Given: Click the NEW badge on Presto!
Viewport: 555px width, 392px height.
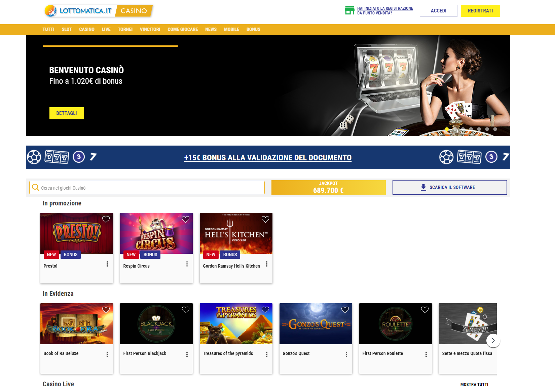Looking at the screenshot, I should click(51, 254).
